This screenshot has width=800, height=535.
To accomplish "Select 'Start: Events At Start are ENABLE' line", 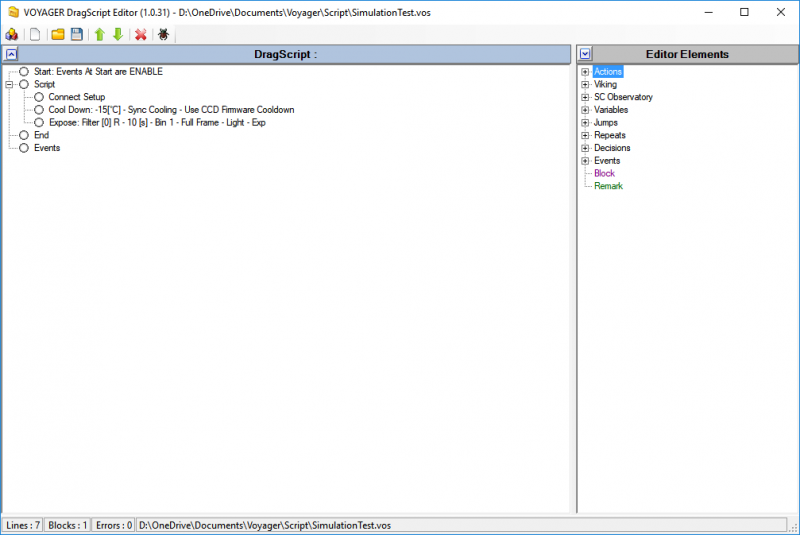I will tap(98, 72).
